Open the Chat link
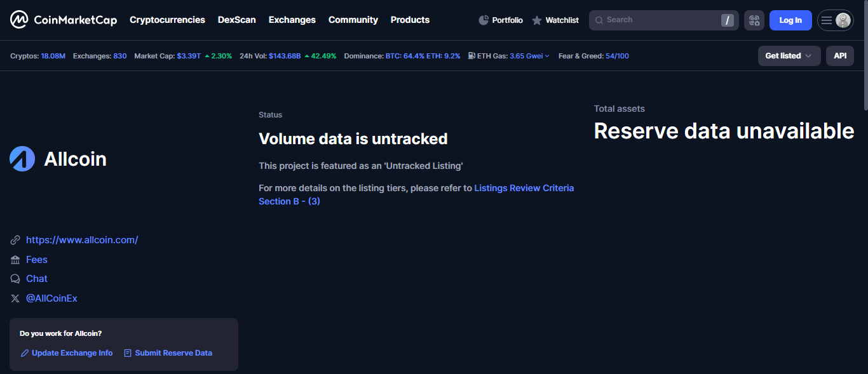The height and width of the screenshot is (374, 868). (x=37, y=279)
